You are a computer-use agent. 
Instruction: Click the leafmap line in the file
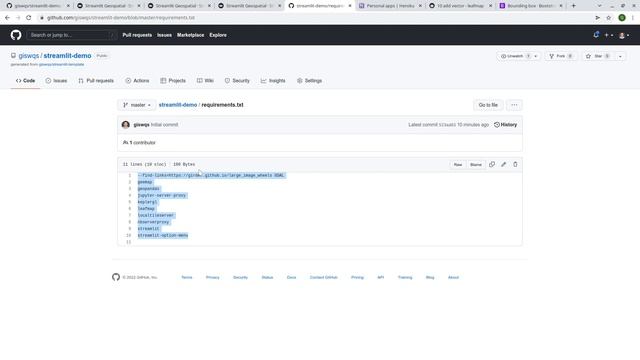point(146,209)
